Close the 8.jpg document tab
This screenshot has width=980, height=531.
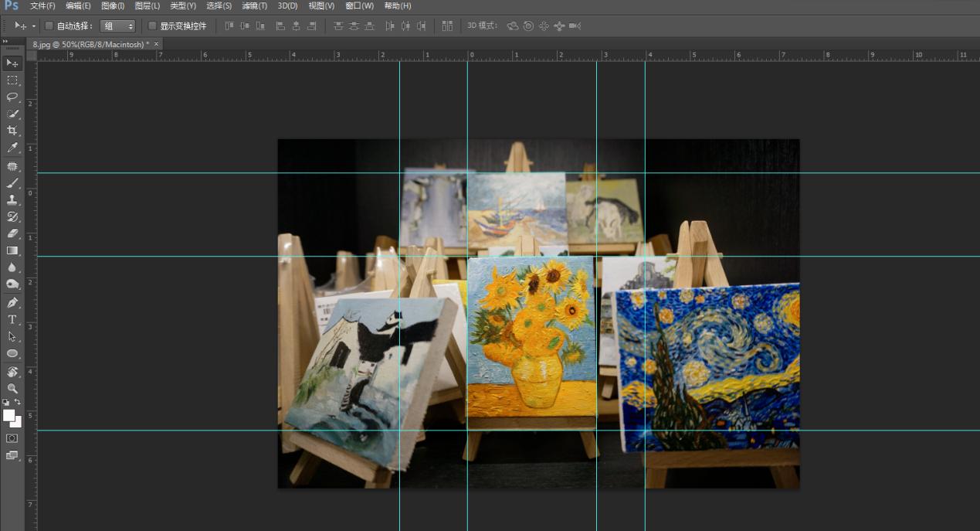pos(156,44)
